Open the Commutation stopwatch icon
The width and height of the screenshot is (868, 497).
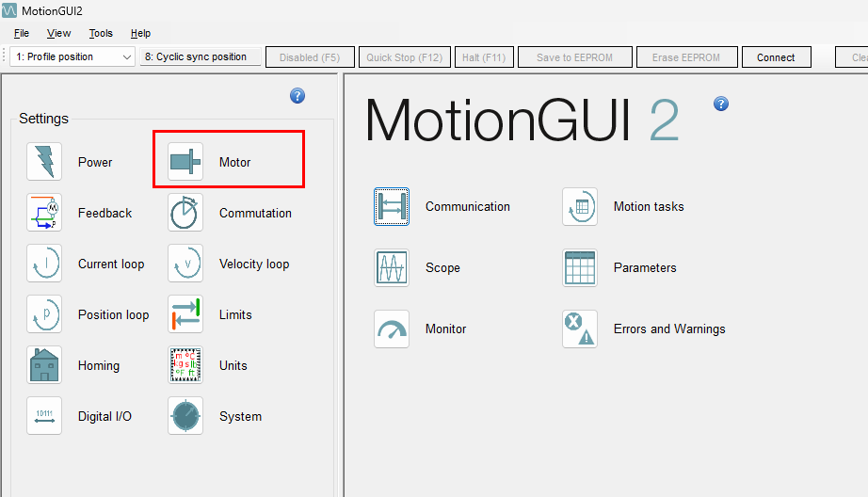point(185,213)
